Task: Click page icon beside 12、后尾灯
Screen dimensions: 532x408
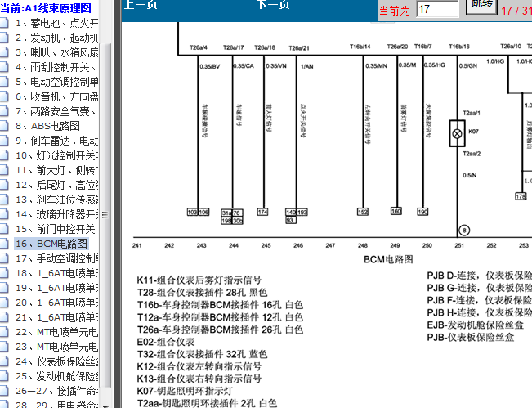Action: (4, 185)
